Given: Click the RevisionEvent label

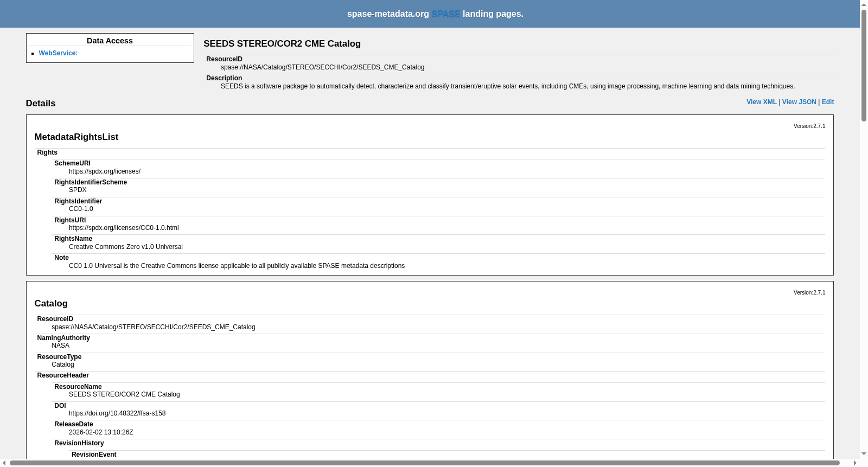Looking at the screenshot, I should click(x=94, y=455).
